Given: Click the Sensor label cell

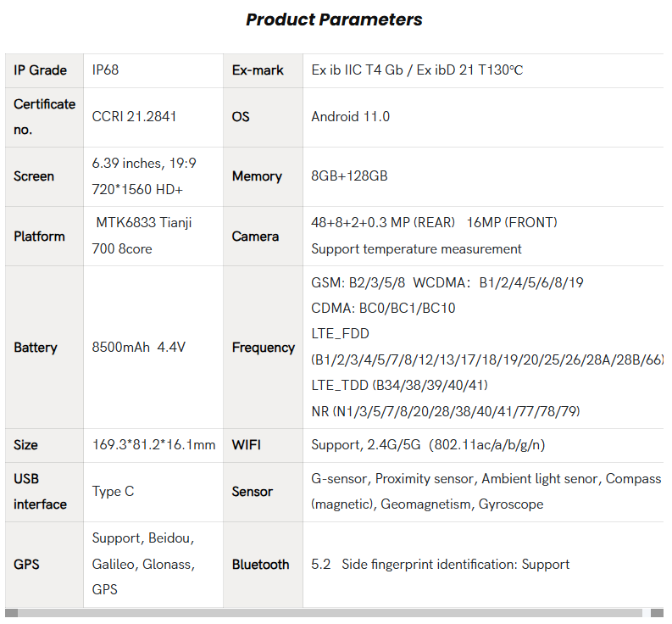Looking at the screenshot, I should point(252,492).
